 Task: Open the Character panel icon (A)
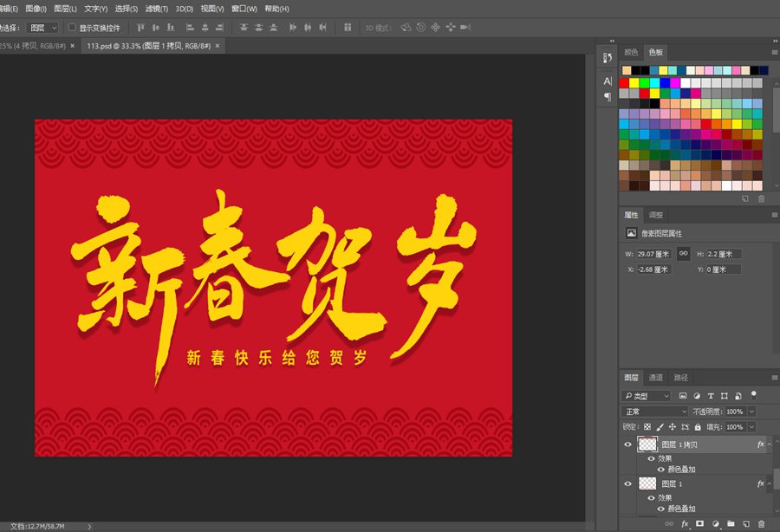coord(608,81)
